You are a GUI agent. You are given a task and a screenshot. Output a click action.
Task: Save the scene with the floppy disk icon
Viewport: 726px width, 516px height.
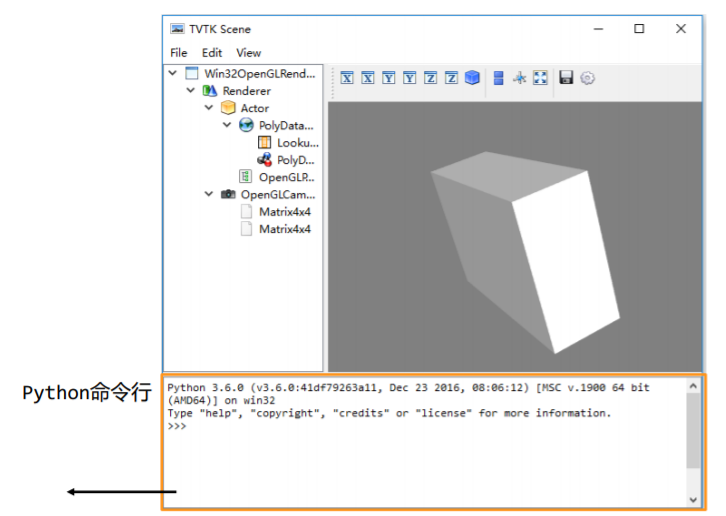coord(566,78)
